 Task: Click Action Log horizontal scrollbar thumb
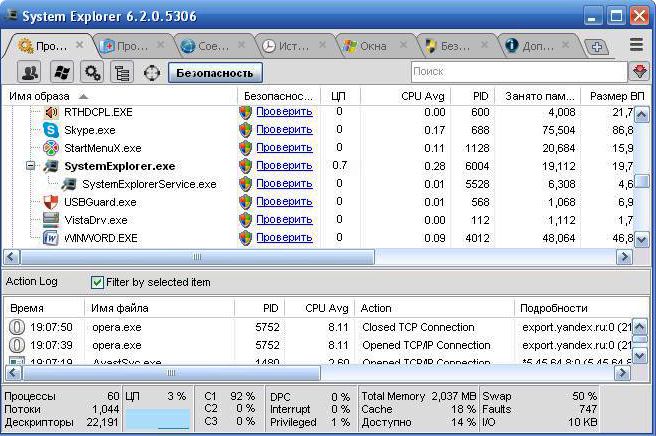point(171,372)
